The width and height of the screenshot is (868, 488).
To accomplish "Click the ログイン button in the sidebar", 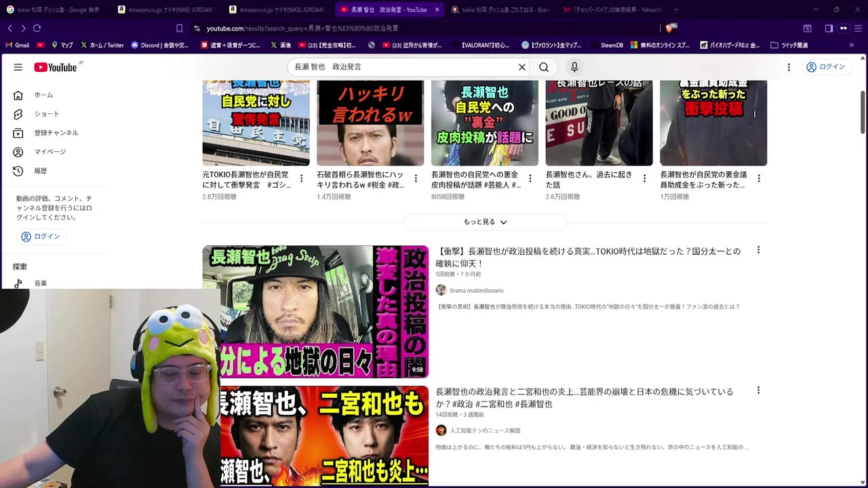I will pos(41,237).
